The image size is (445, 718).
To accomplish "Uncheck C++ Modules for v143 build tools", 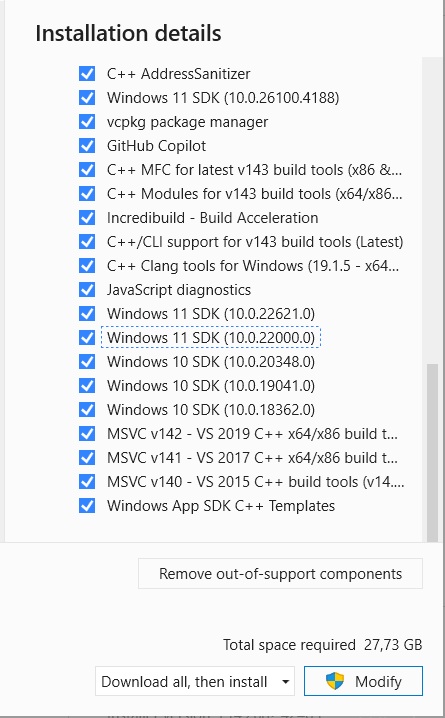I will click(87, 194).
